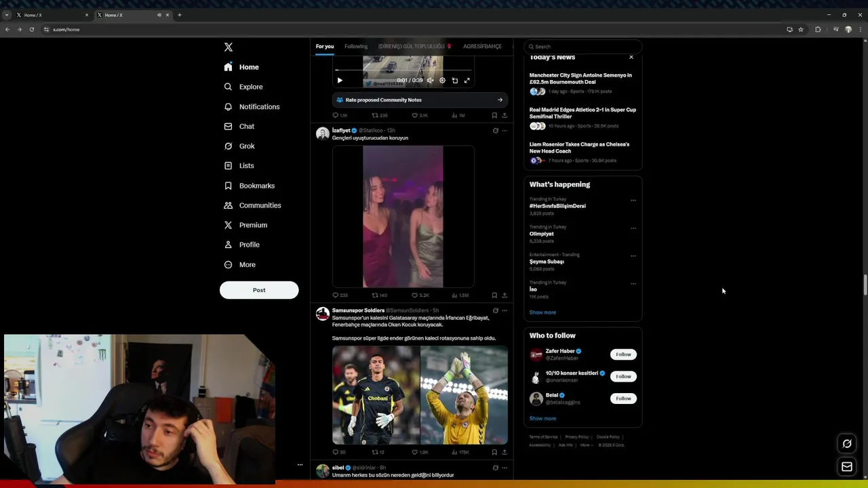Open options for #HerSınıfaBilişimDersi trend

pos(633,201)
